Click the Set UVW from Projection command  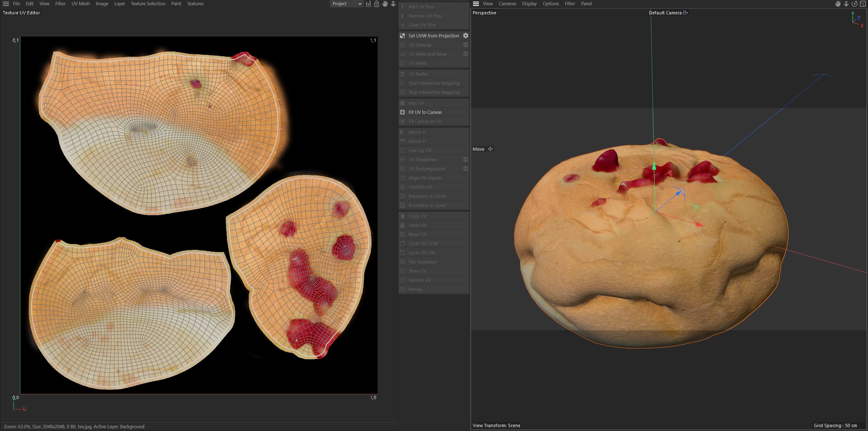pyautogui.click(x=433, y=36)
